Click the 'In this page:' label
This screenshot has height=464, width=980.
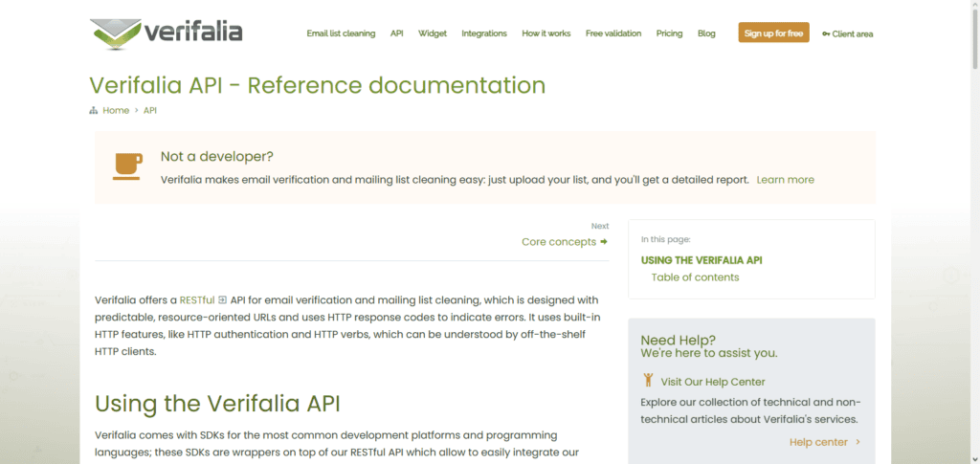tap(666, 239)
